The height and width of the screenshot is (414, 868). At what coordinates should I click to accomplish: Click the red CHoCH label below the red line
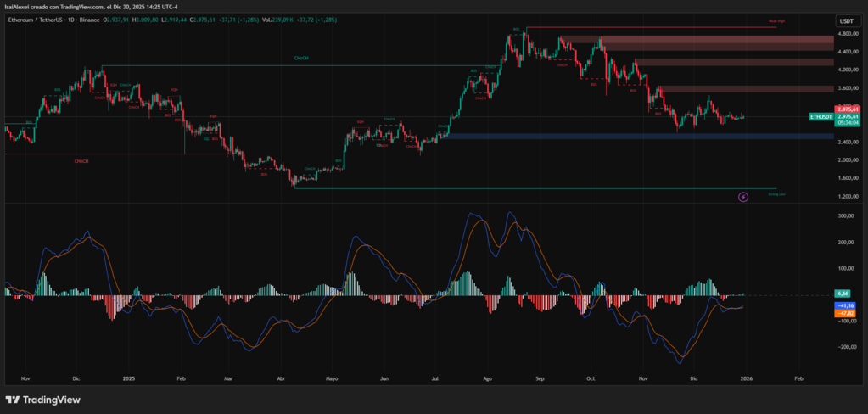tap(81, 159)
